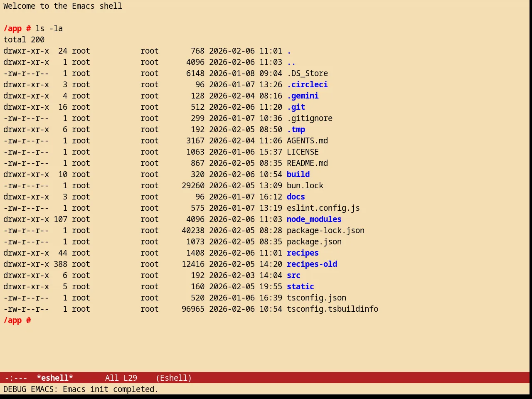Select the eslint.config.js file name
Viewport: 532px width, 399px height.
(323, 208)
